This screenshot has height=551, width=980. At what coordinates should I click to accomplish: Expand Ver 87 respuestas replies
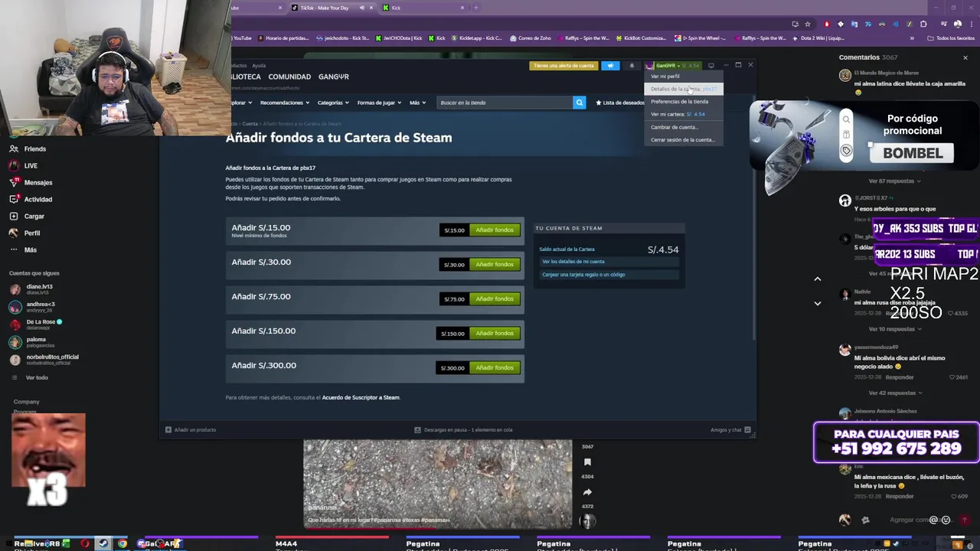[x=894, y=181]
